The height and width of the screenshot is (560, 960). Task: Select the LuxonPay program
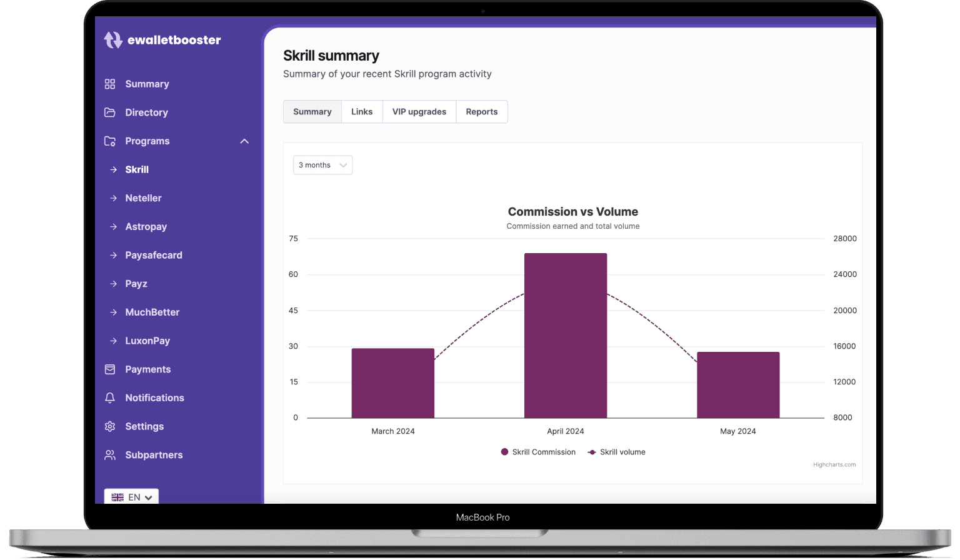pos(147,341)
